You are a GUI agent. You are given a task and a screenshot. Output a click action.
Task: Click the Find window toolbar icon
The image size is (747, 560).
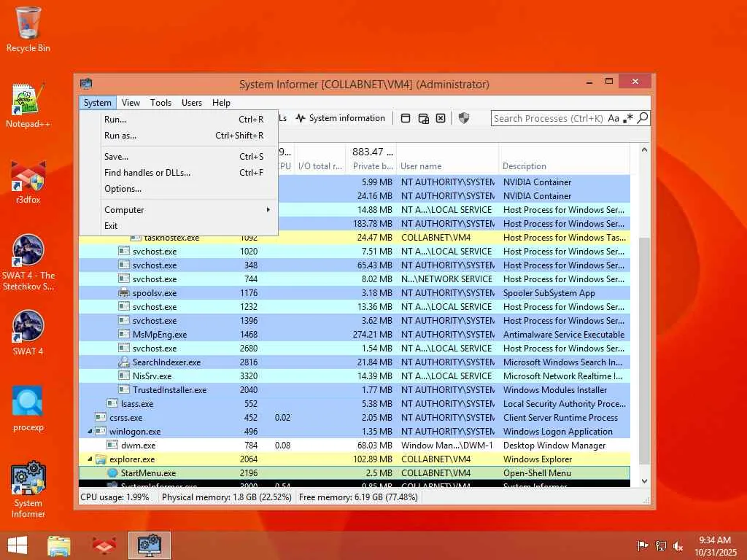coord(406,118)
